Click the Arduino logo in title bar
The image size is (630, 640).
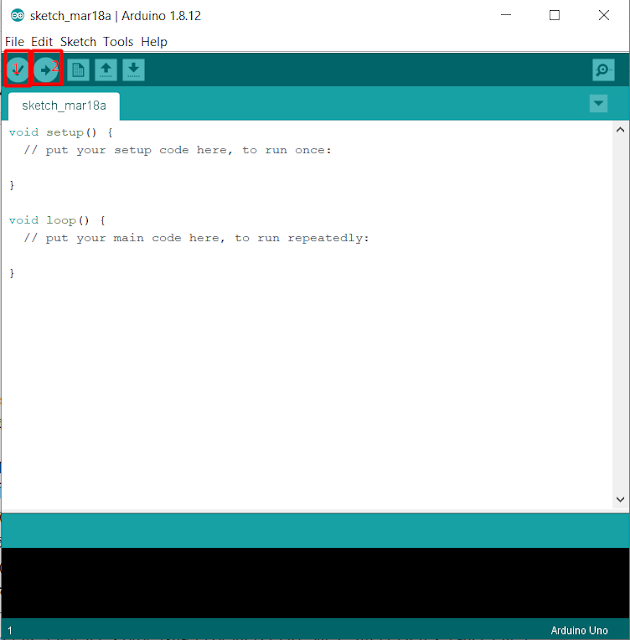17,16
